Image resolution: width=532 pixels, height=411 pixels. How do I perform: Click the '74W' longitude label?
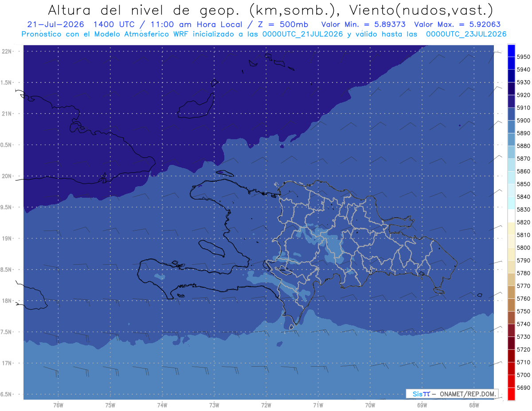point(162,405)
